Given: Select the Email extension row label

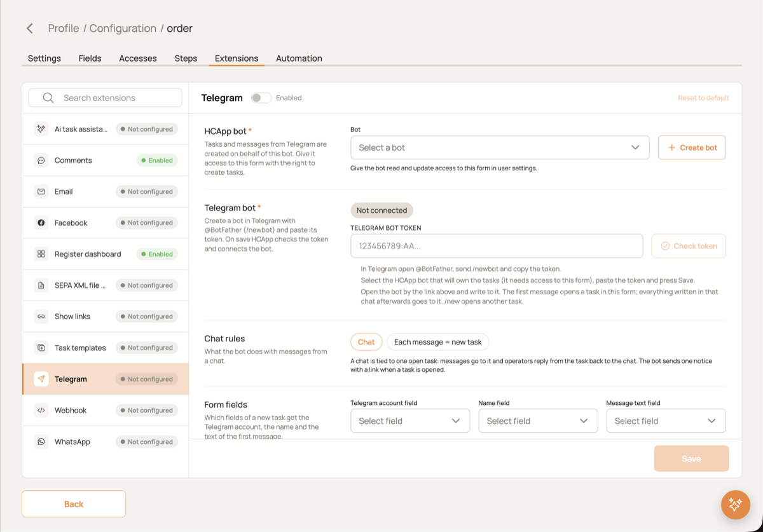Looking at the screenshot, I should (64, 191).
